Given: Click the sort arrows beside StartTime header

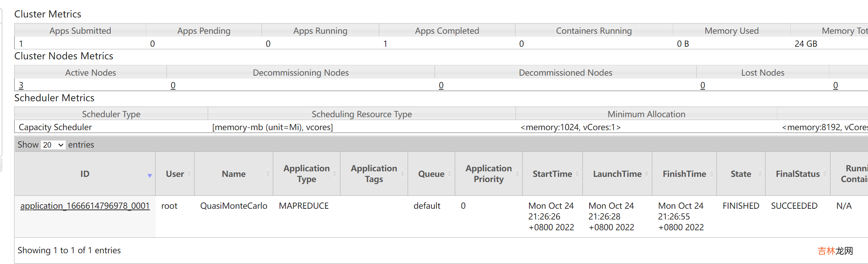Looking at the screenshot, I should [577, 174].
